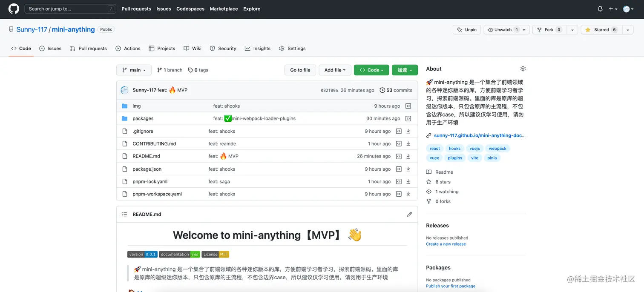Click code icon on package.json row
Image resolution: width=644 pixels, height=292 pixels.
(x=399, y=169)
